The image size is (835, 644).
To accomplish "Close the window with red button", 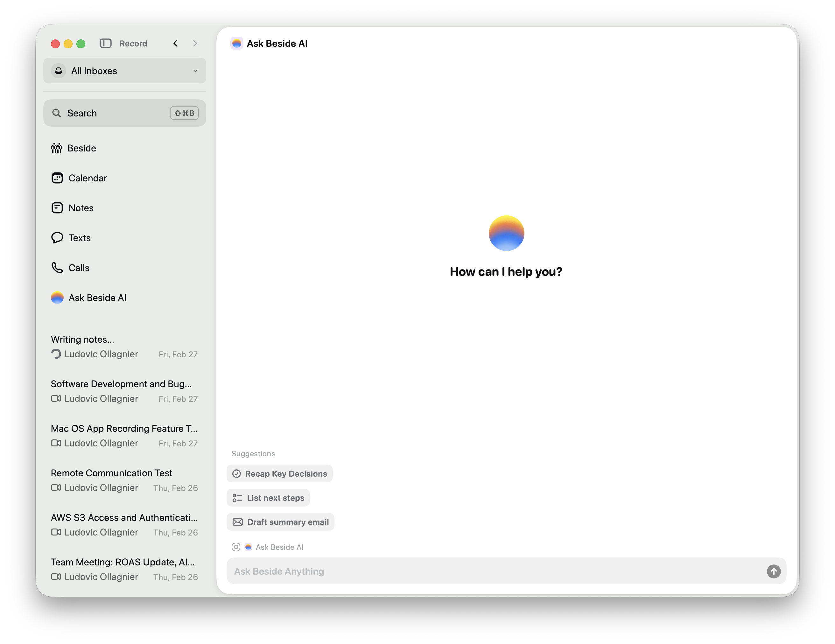I will pos(55,44).
